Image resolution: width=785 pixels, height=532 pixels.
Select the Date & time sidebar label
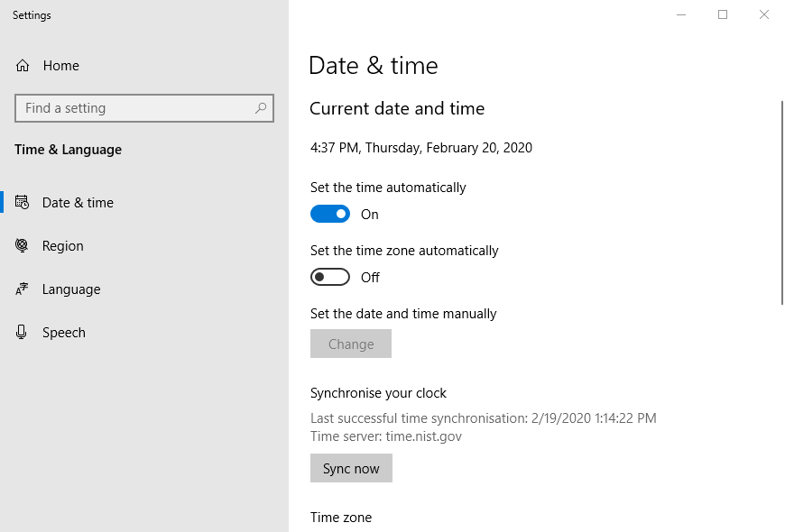click(x=78, y=203)
